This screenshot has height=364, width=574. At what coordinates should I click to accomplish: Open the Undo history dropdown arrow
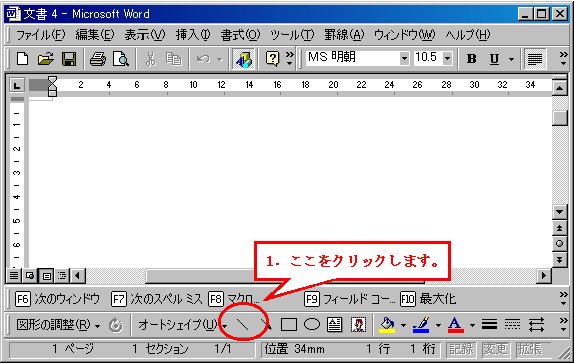coord(220,59)
